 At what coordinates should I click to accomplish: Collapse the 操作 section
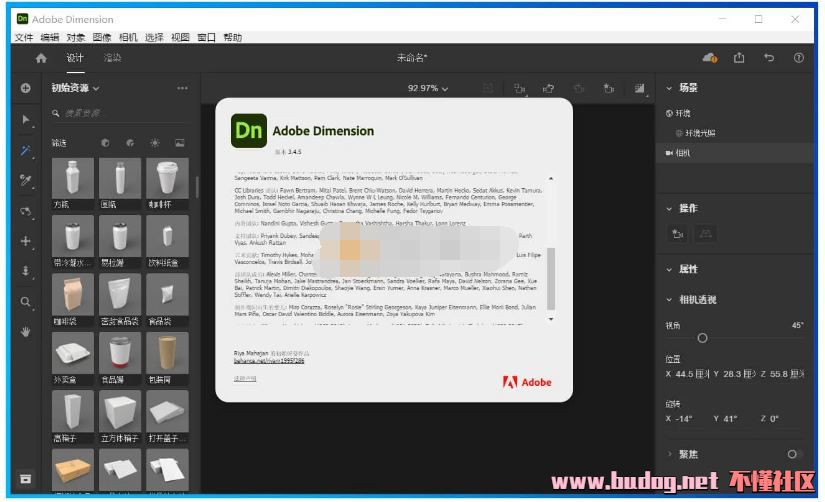tap(669, 209)
